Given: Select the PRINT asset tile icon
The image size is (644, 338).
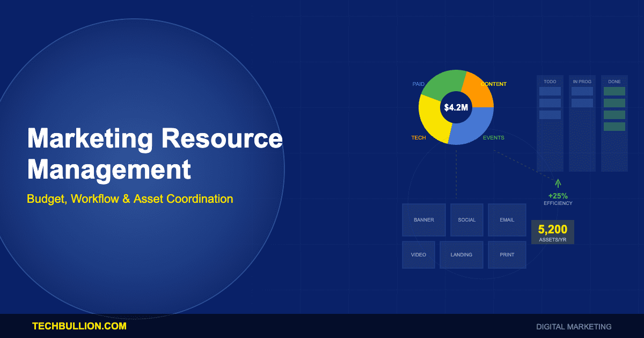Looking at the screenshot, I should pos(507,255).
